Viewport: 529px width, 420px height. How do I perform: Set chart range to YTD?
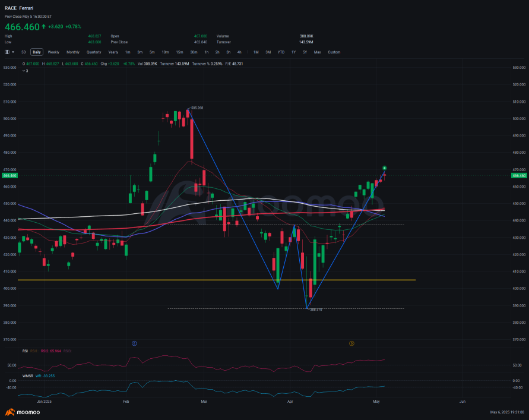pos(281,52)
